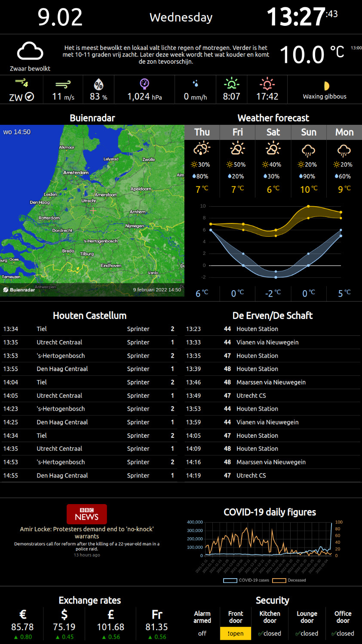Screen dimensions: 362x644
Task: Click the Houten Castellum heading
Action: (x=90, y=316)
